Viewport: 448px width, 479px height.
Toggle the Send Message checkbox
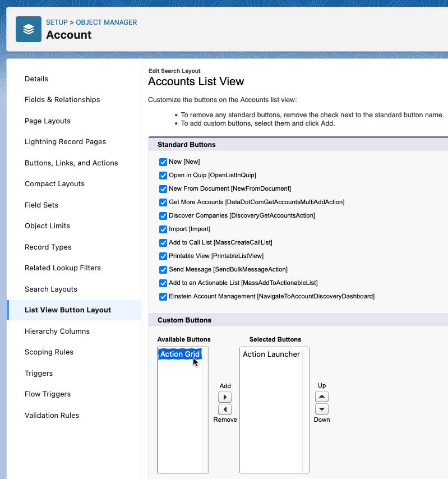click(163, 269)
